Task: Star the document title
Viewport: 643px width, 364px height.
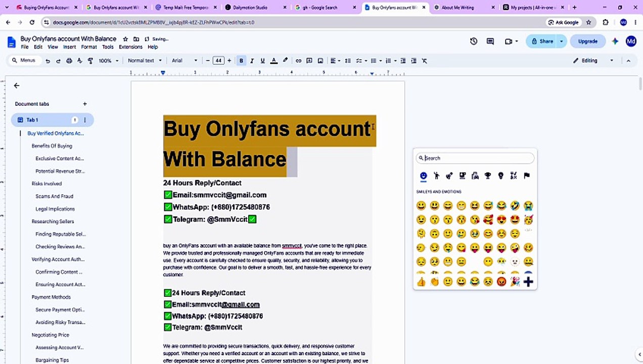Action: point(125,39)
